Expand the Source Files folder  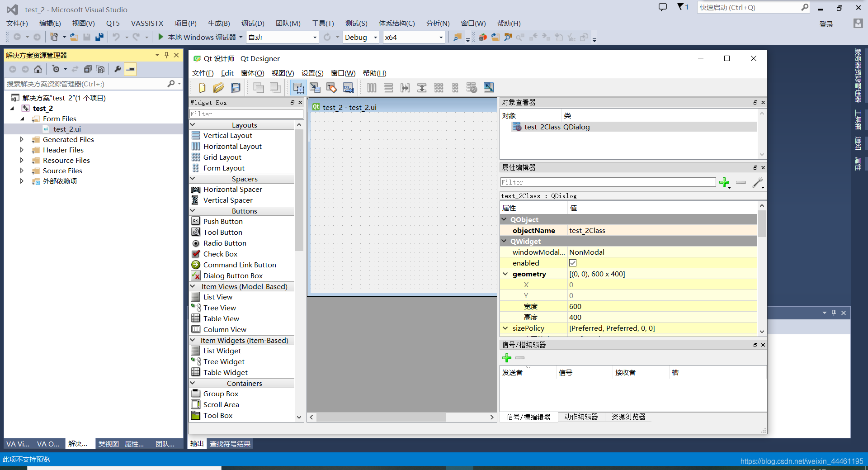[22, 171]
